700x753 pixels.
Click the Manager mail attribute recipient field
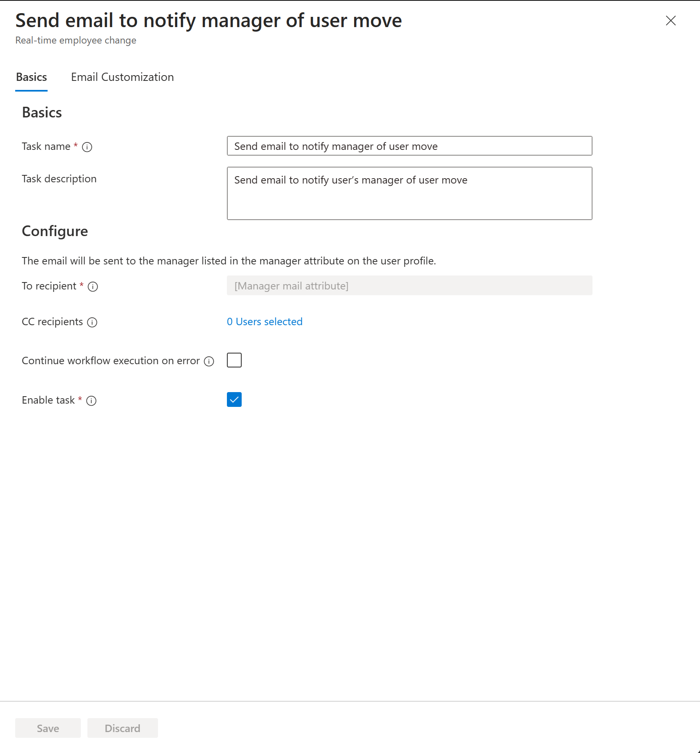tap(409, 286)
